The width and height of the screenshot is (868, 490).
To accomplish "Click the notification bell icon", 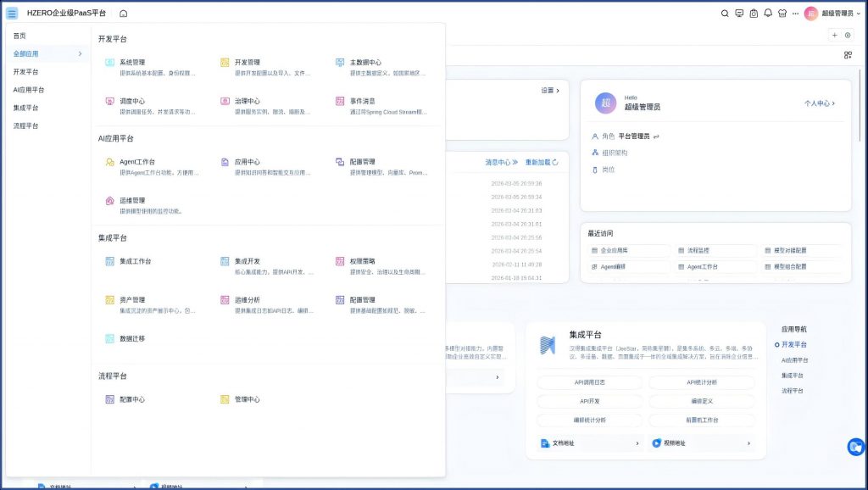I will pyautogui.click(x=768, y=14).
